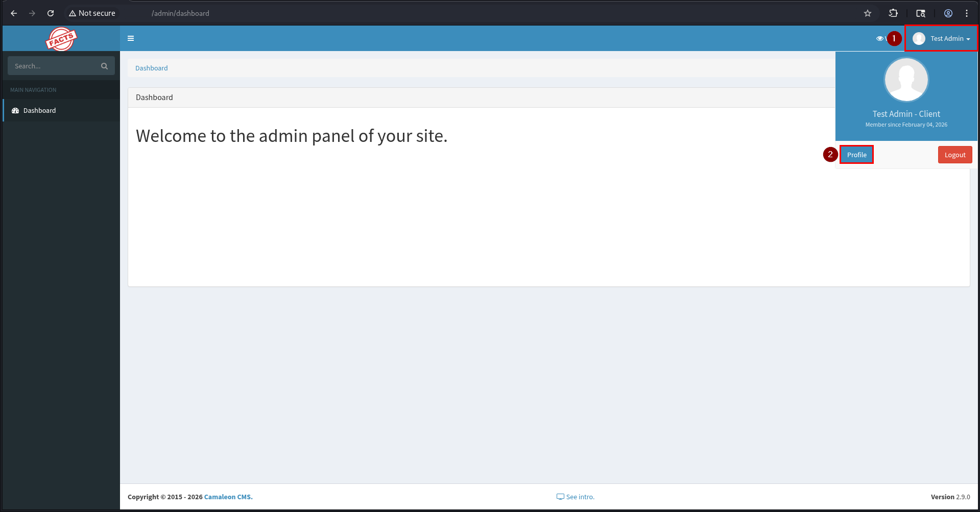The height and width of the screenshot is (512, 980).
Task: Reload the page with the refresh icon
Action: [51, 13]
